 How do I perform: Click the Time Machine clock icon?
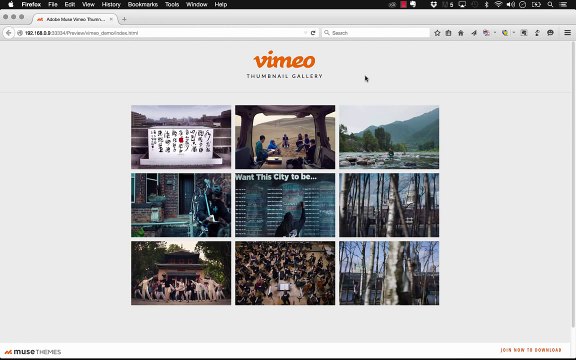coord(474,4)
